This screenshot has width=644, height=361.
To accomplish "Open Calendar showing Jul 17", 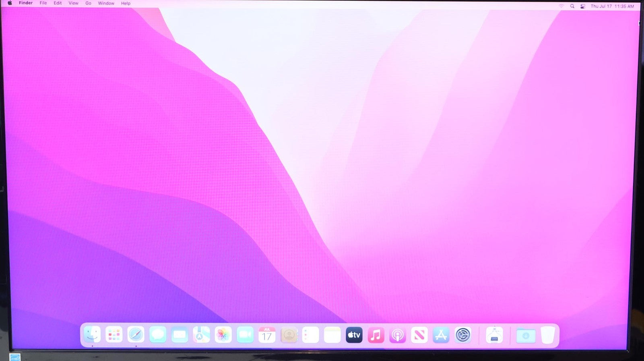I will 267,335.
